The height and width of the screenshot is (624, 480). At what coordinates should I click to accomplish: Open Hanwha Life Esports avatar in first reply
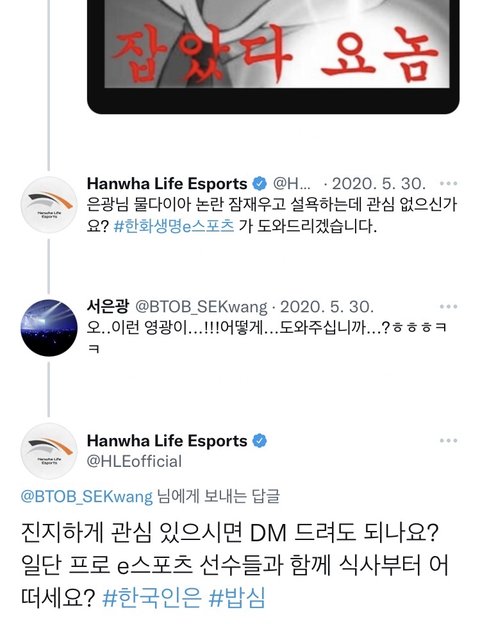click(49, 204)
